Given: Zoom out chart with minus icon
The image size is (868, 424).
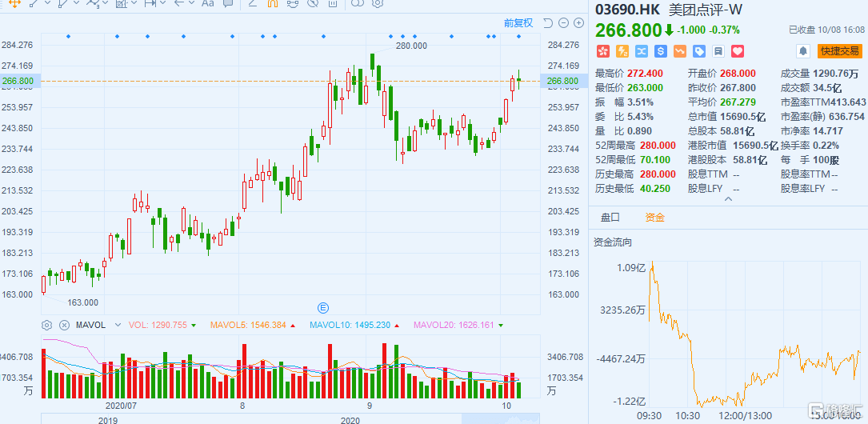Looking at the screenshot, I should [x=563, y=22].
